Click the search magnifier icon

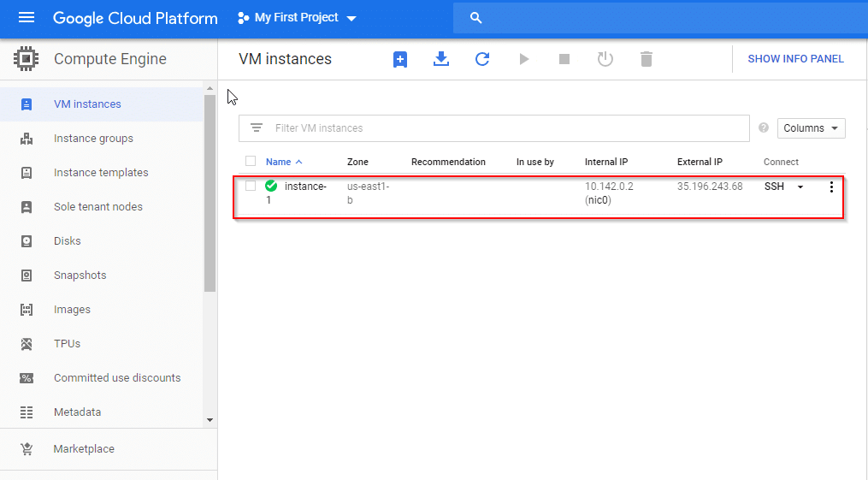point(475,18)
